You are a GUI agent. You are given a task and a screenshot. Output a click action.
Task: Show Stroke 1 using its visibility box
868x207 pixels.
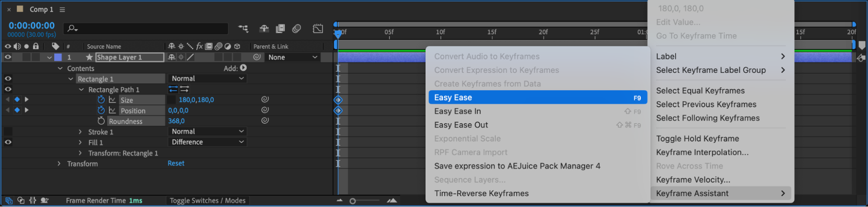pyautogui.click(x=8, y=131)
